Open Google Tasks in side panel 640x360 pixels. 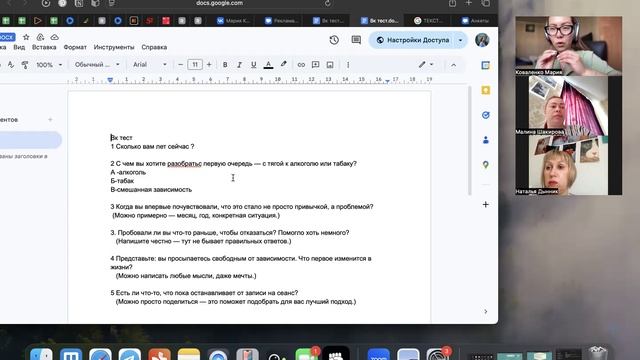click(485, 115)
